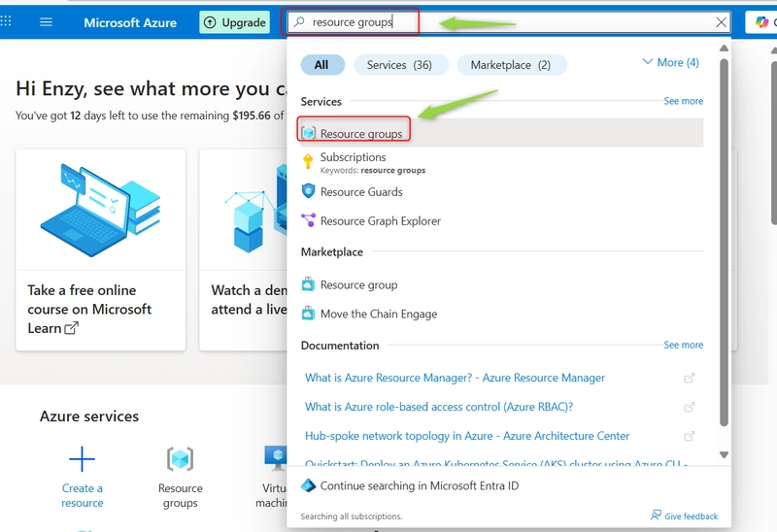Expand the More (4) filter dropdown

[670, 62]
